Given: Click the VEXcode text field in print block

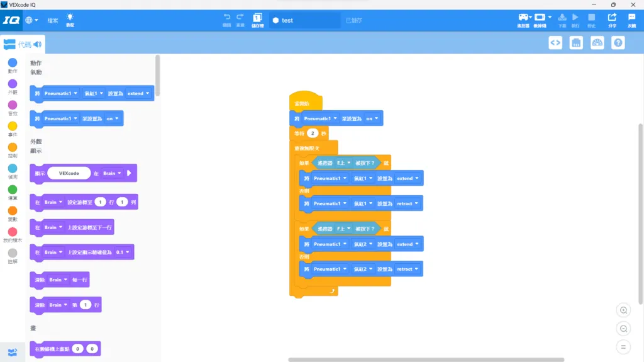Looking at the screenshot, I should coord(69,173).
